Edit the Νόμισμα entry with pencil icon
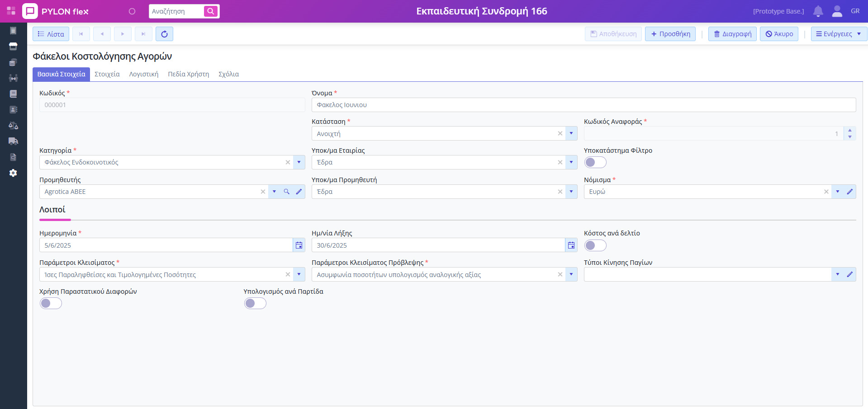Image resolution: width=868 pixels, height=409 pixels. pos(850,192)
